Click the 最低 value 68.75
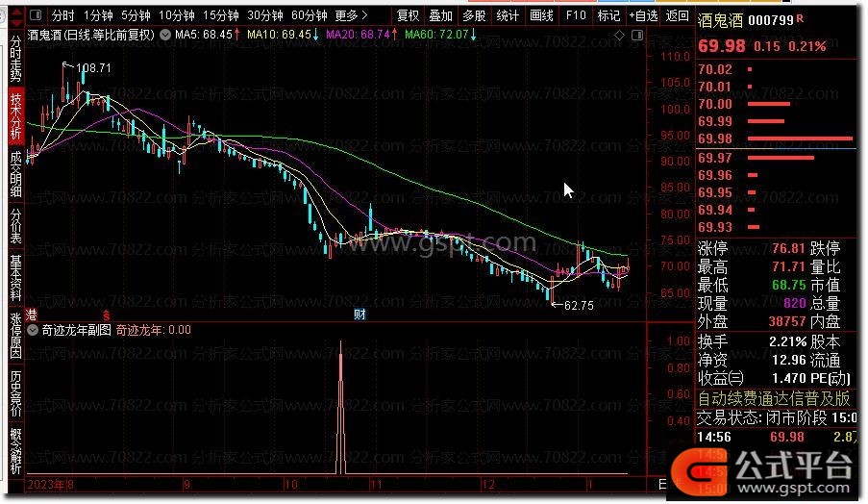The height and width of the screenshot is (504, 868). [x=788, y=286]
